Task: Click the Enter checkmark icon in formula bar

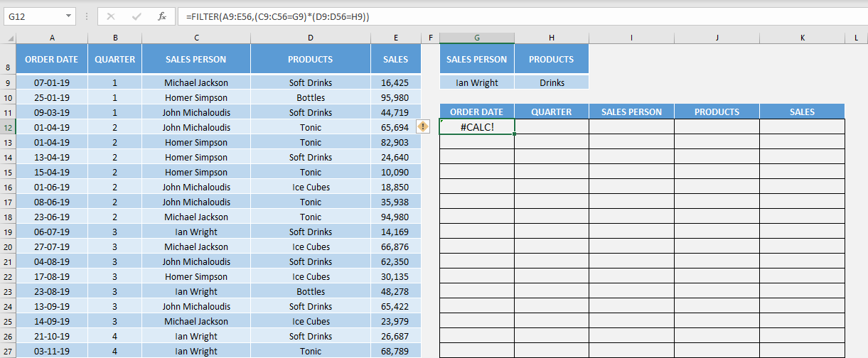Action: (136, 16)
